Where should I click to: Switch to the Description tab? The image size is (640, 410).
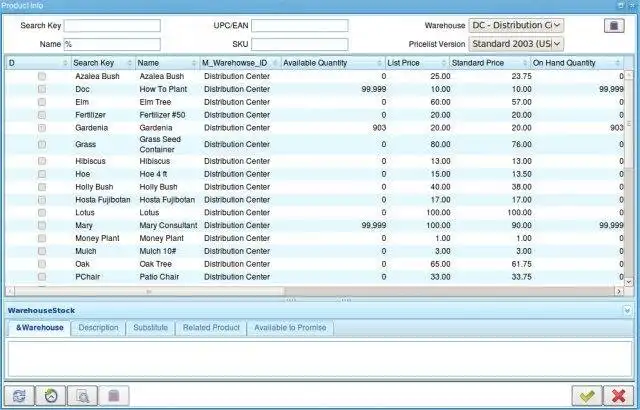tap(98, 328)
